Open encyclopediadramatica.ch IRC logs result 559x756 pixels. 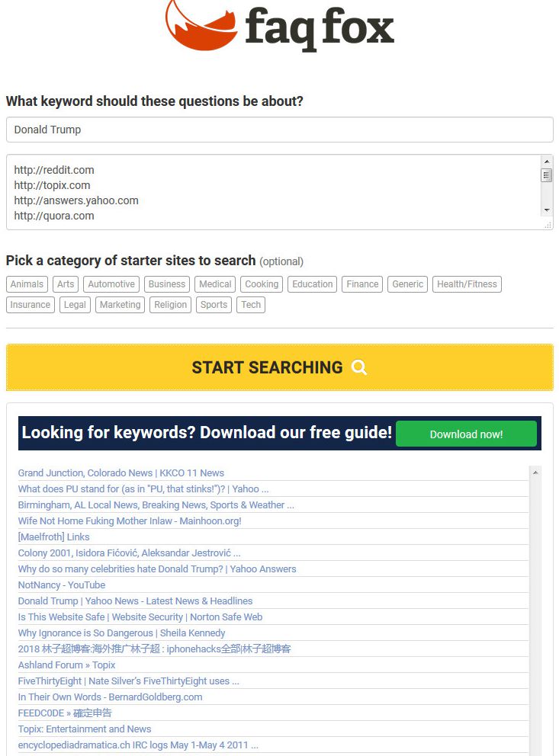(x=138, y=745)
